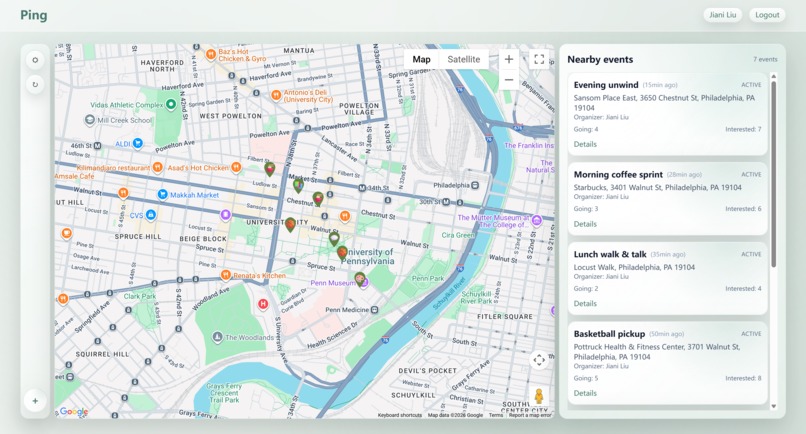This screenshot has height=434, width=806.
Task: Click the Nearby events heading
Action: (x=600, y=60)
